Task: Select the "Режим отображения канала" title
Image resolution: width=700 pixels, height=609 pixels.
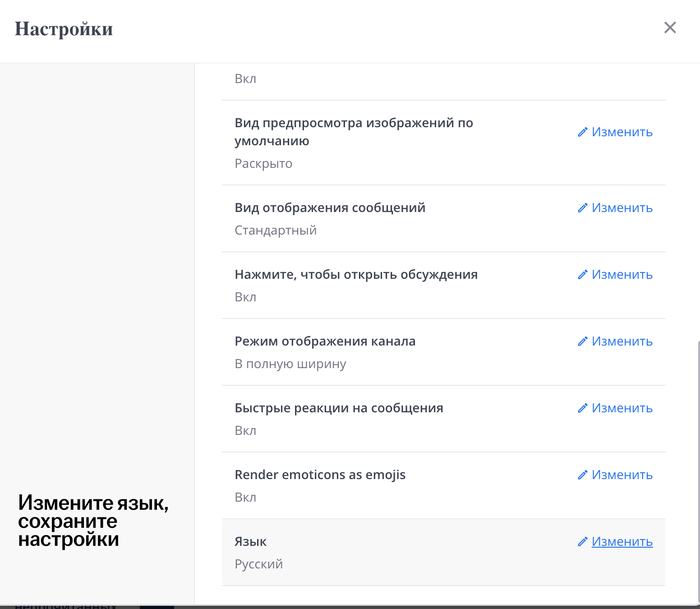Action: pyautogui.click(x=325, y=341)
